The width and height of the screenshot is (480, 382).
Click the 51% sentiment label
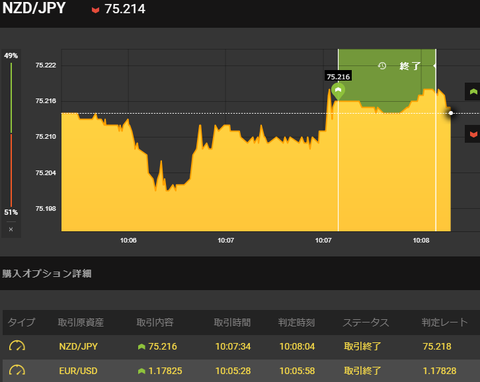(x=11, y=212)
